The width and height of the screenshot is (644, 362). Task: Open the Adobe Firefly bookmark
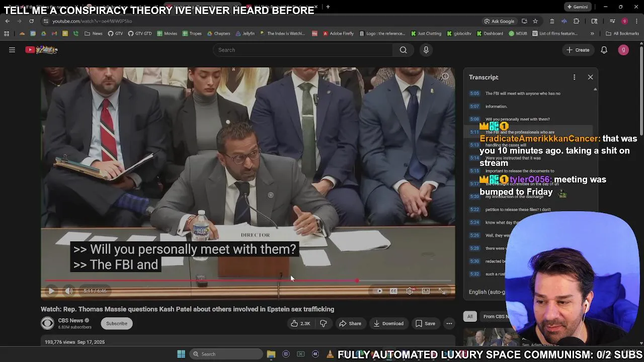click(338, 34)
